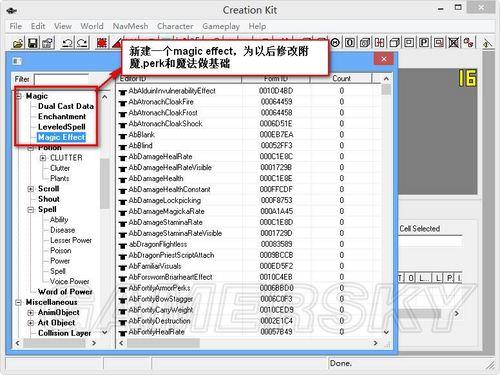Select Enchantment in the Magic tree
Image resolution: width=500 pixels, height=375 pixels.
pyautogui.click(x=62, y=117)
